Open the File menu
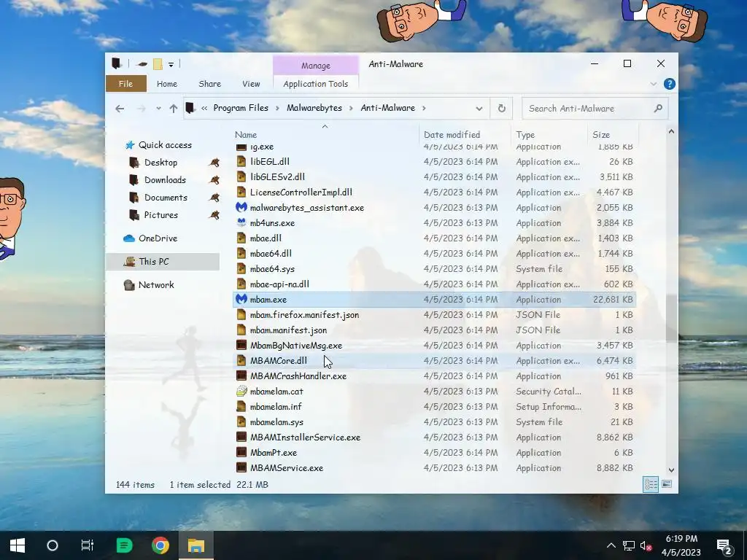The width and height of the screenshot is (747, 560). 125,84
